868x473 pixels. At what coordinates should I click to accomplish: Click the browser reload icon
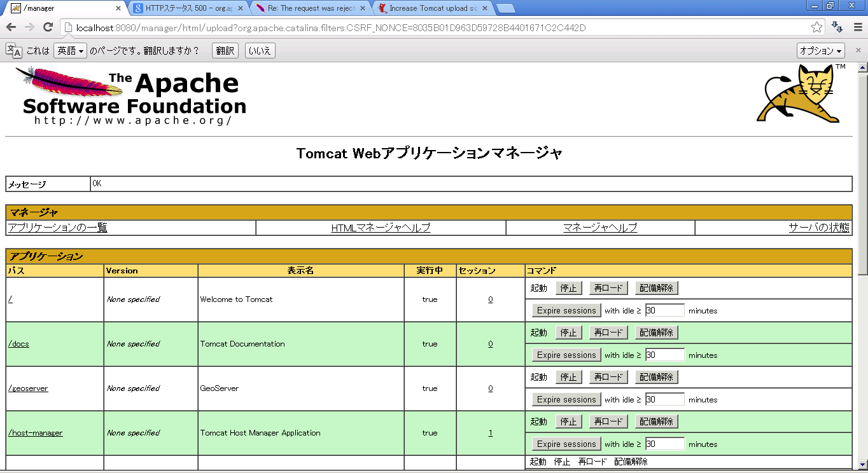[48, 27]
